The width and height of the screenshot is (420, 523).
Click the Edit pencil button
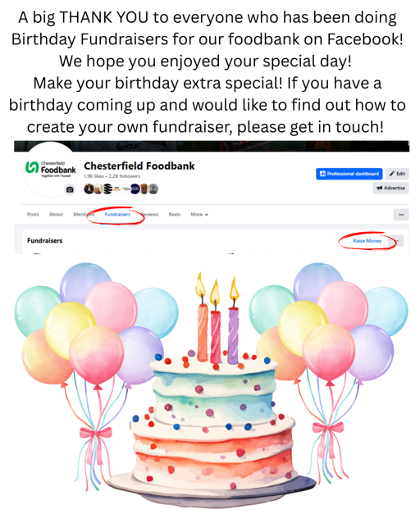click(397, 174)
